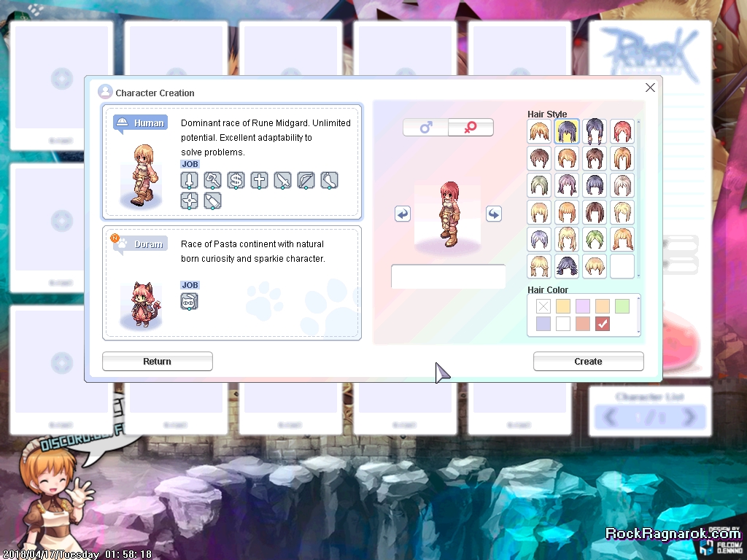Image resolution: width=747 pixels, height=560 pixels.
Task: Rotate character preview with the right arrow
Action: (x=494, y=214)
